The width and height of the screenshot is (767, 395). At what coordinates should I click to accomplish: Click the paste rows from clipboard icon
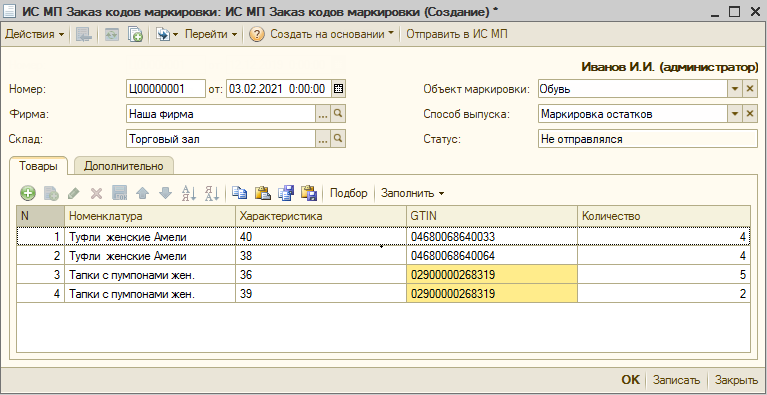263,193
